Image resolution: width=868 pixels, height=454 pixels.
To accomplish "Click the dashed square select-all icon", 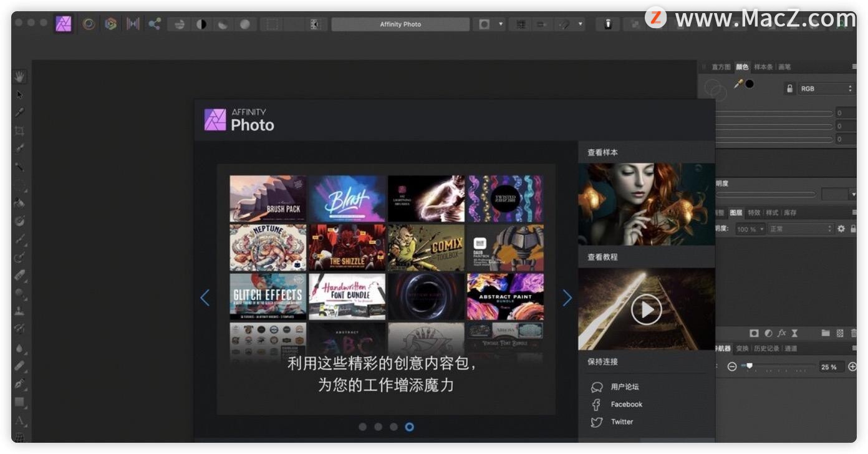I will 272,24.
